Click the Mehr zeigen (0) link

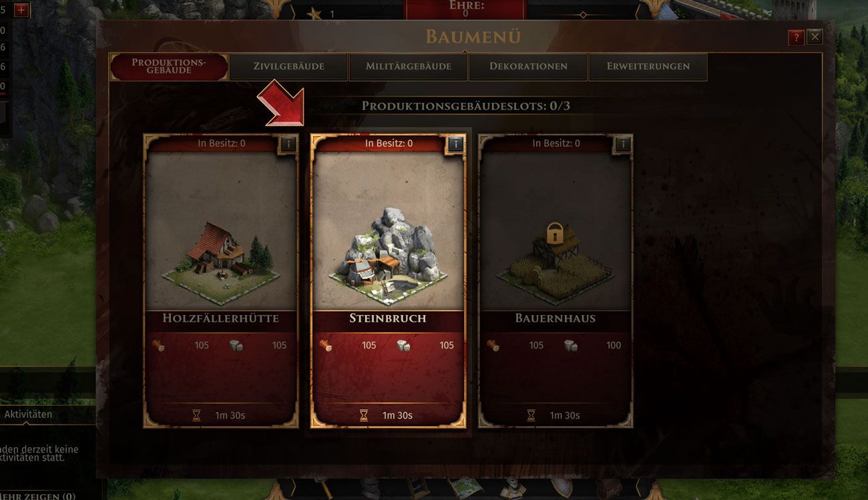(38, 496)
